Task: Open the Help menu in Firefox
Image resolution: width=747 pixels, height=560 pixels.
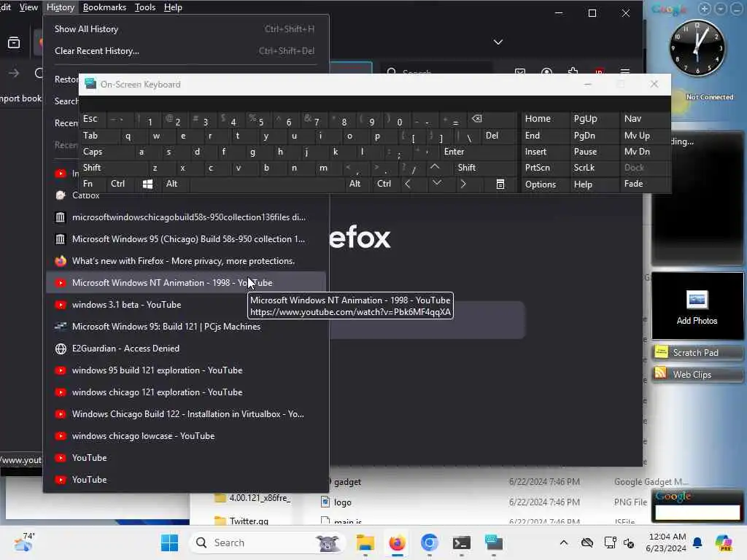Action: [x=173, y=7]
